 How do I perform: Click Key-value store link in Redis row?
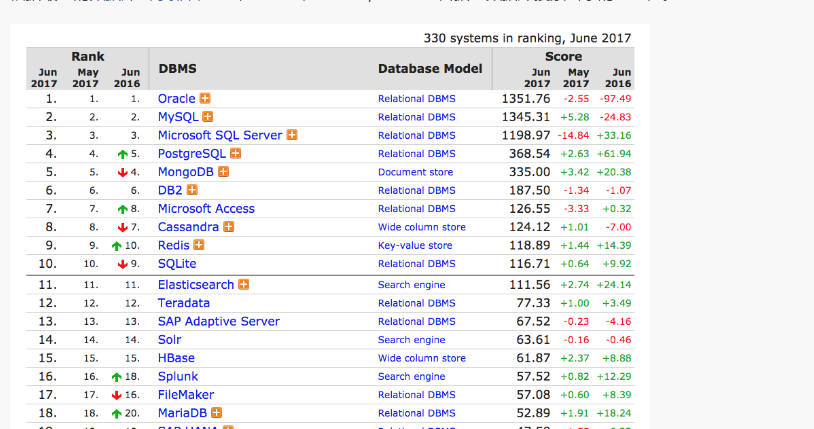[x=415, y=245]
